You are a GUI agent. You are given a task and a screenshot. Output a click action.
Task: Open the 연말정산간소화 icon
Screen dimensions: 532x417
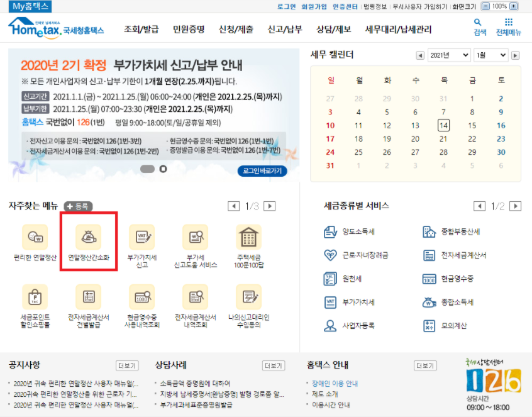(x=89, y=237)
